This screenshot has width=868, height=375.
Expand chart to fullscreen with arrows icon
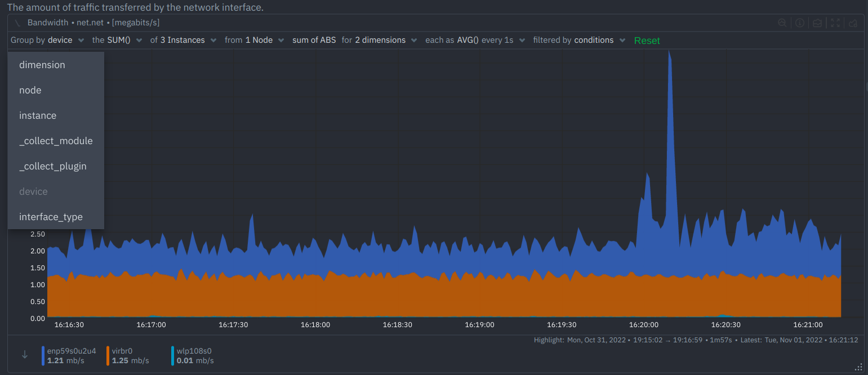tap(835, 23)
